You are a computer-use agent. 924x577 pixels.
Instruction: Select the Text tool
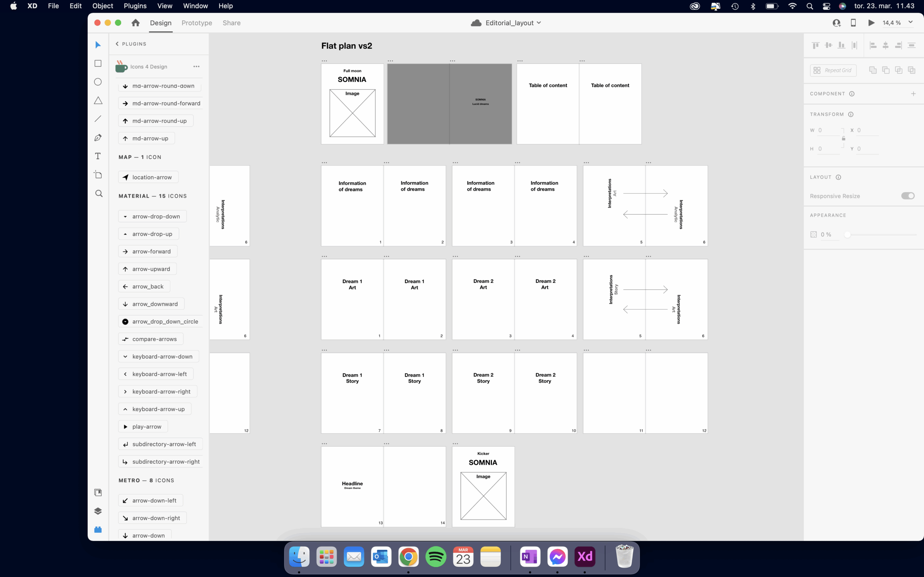(98, 156)
